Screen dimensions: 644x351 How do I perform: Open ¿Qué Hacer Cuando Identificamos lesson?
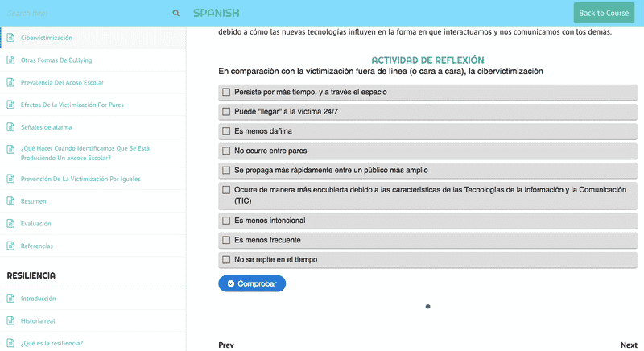[x=85, y=153]
